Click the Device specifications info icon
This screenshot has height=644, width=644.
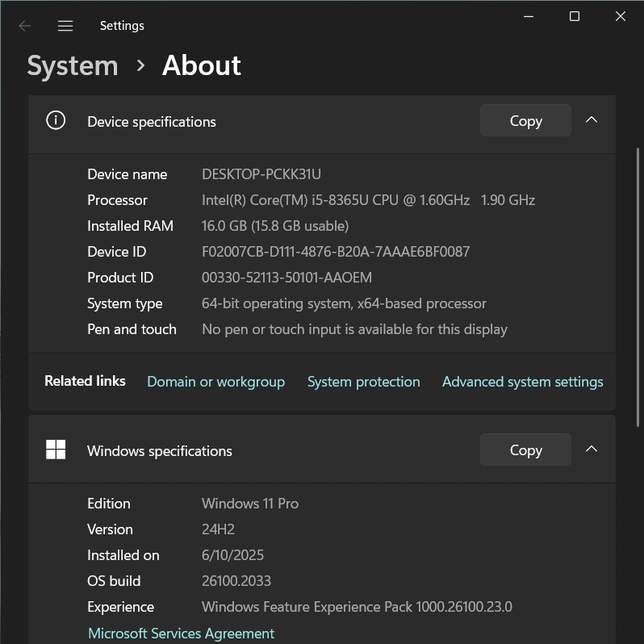56,121
